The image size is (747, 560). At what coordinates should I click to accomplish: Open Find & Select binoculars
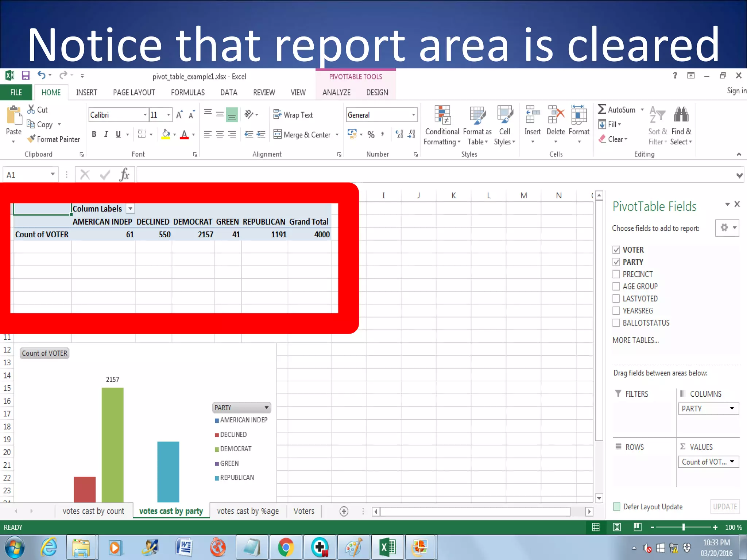[681, 126]
